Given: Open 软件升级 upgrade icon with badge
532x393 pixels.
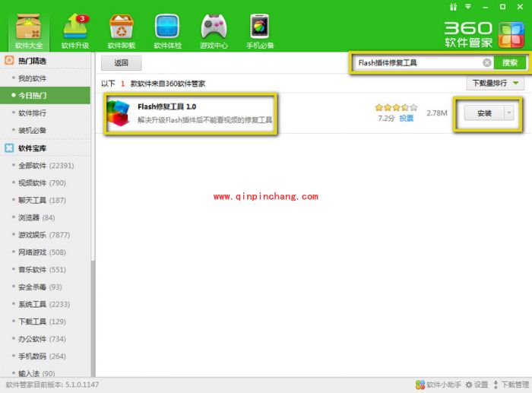Looking at the screenshot, I should pos(74,27).
